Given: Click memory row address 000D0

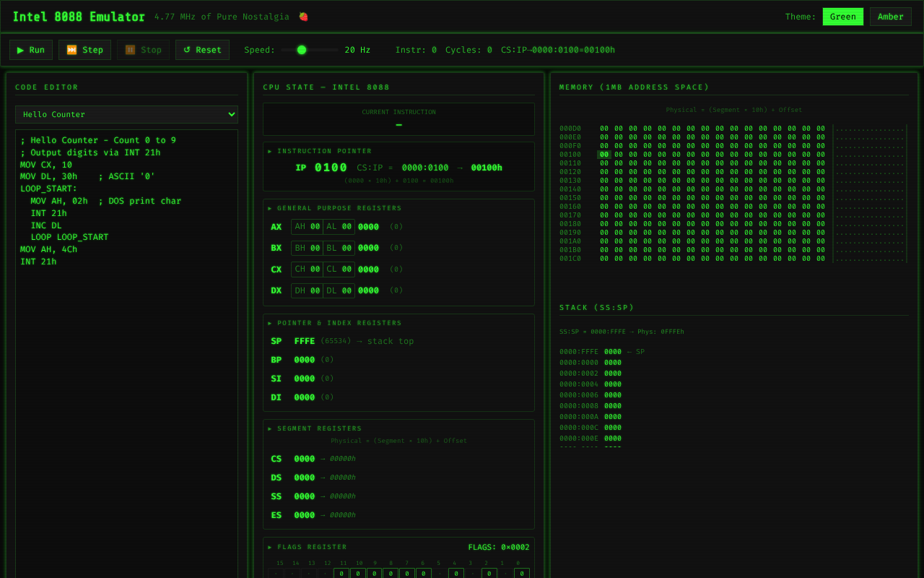Looking at the screenshot, I should click(570, 129).
